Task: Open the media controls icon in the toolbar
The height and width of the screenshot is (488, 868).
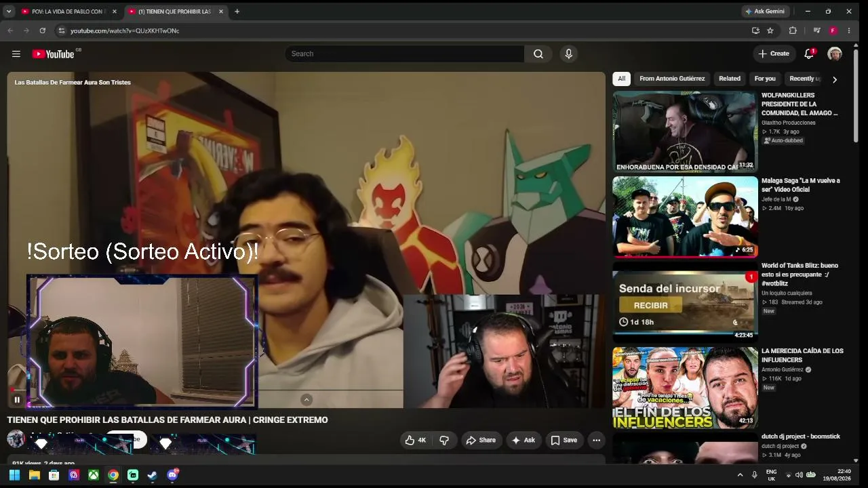Action: click(816, 30)
